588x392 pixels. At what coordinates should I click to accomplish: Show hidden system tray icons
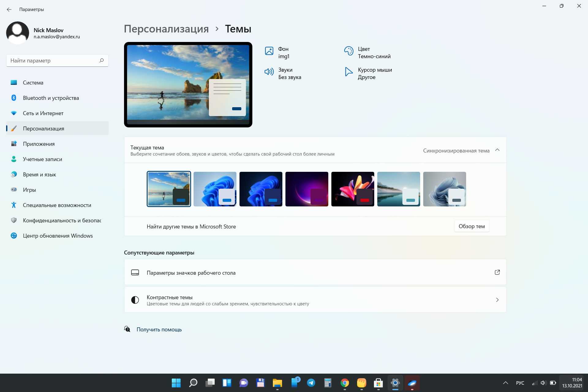click(505, 383)
